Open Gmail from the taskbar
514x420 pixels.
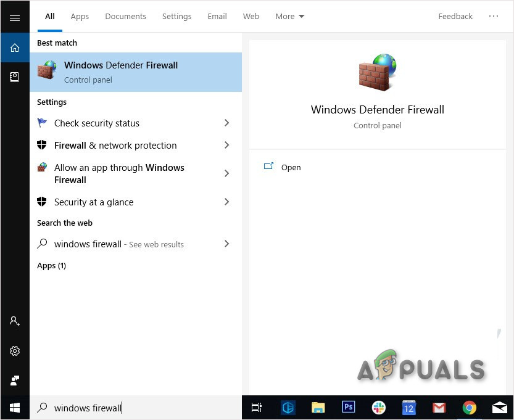tap(439, 408)
